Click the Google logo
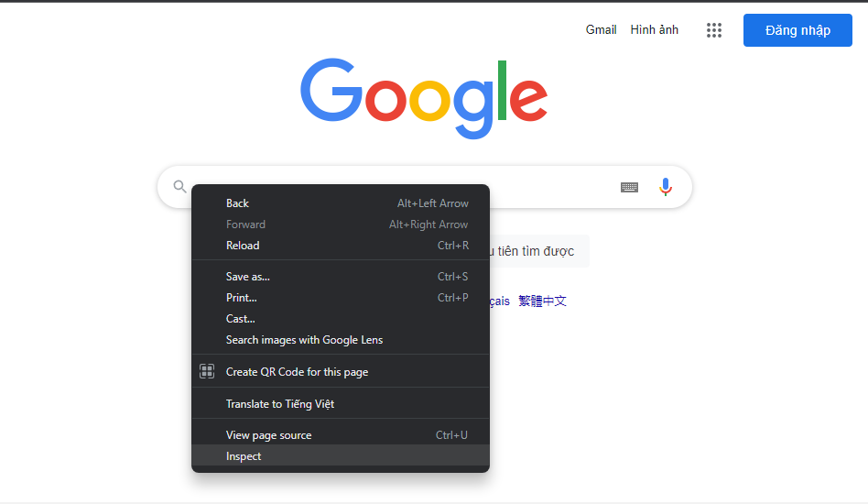 424,99
